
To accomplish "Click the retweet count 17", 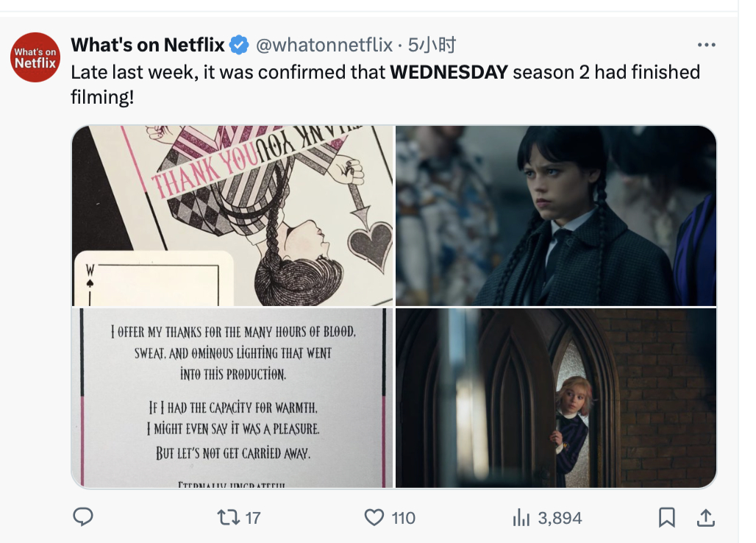I will 252,518.
